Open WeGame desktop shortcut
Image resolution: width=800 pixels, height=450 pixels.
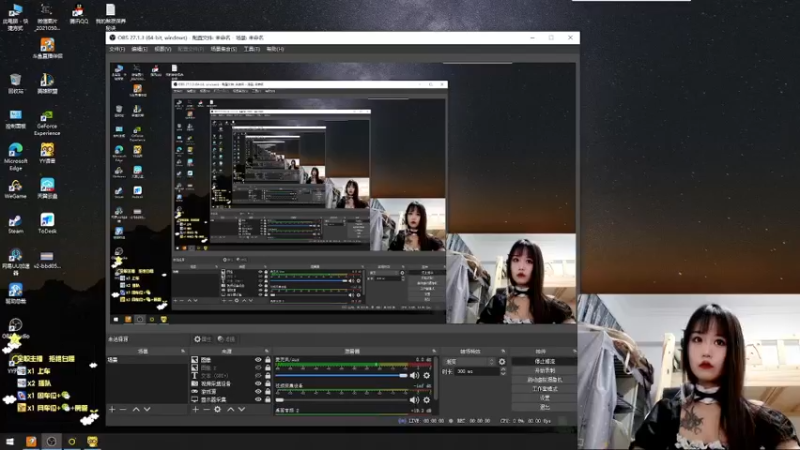pyautogui.click(x=15, y=189)
